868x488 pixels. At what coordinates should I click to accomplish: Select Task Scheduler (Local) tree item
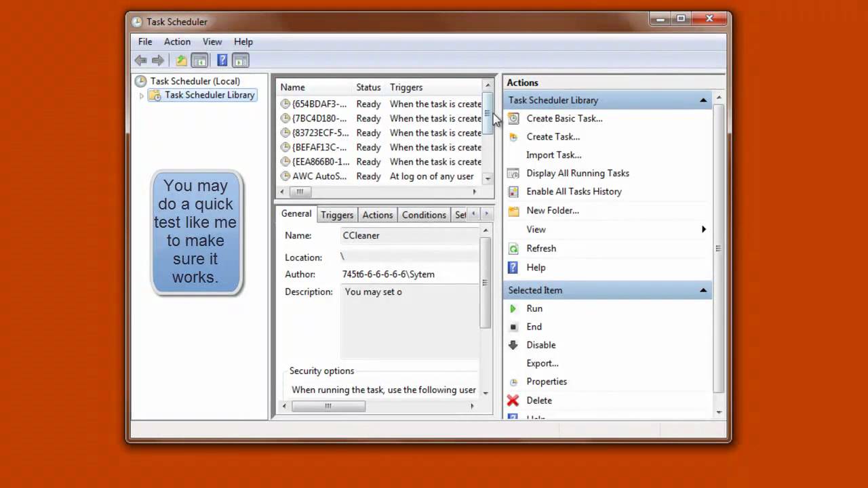point(195,81)
